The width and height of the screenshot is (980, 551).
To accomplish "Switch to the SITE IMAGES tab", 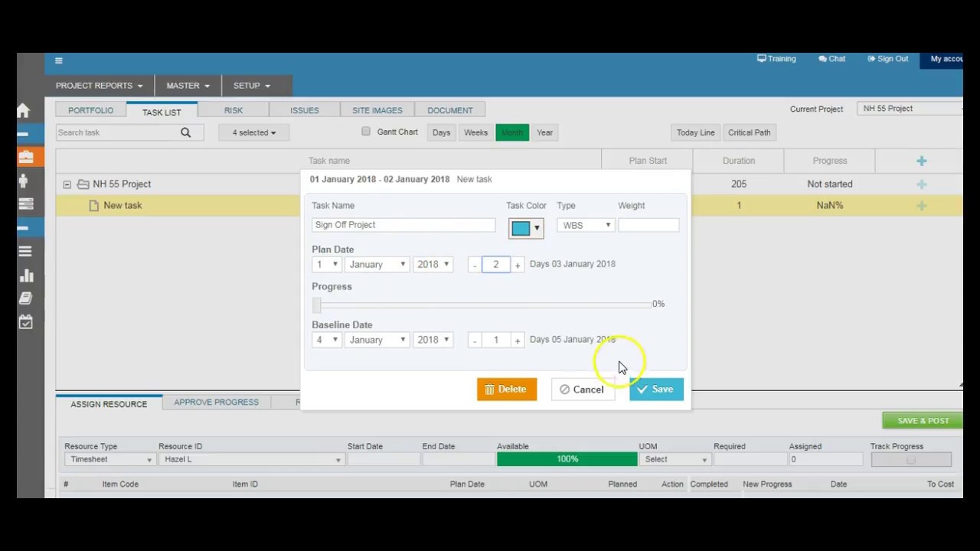I will tap(377, 110).
